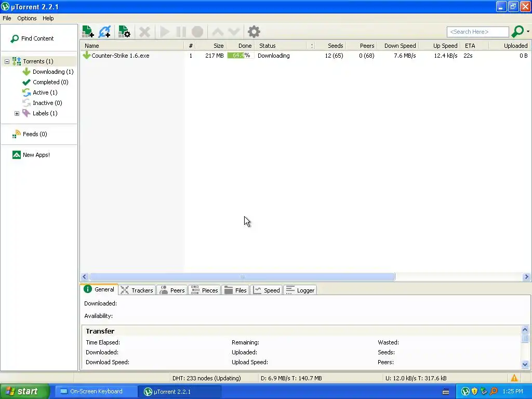Open Preferences via the gear icon
Viewport: 532px width, 399px height.
click(x=254, y=32)
